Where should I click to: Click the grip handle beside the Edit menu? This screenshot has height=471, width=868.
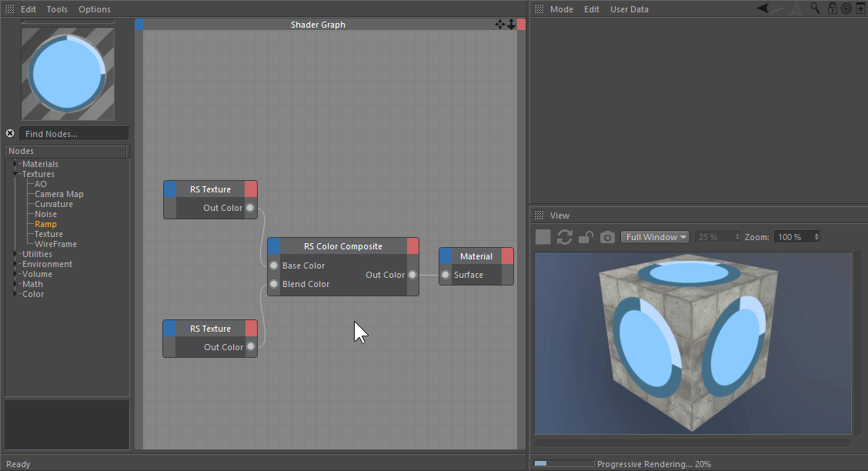tap(9, 9)
